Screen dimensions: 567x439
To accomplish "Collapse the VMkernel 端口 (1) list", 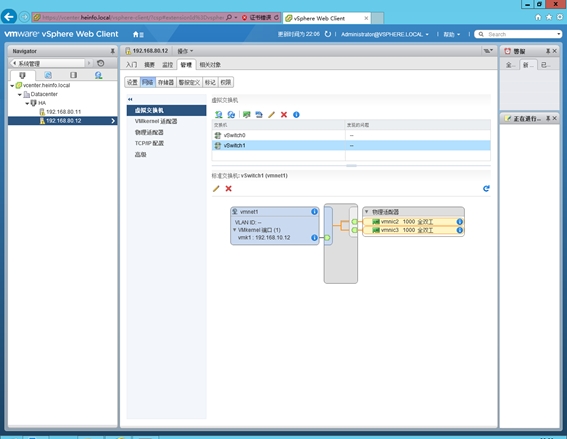I will click(235, 230).
